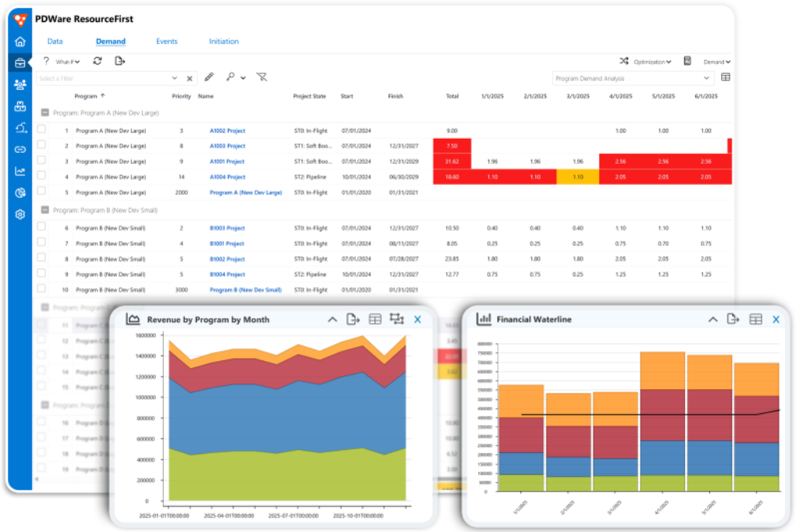
Task: Click the export icon in the top toolbar
Action: 120,62
